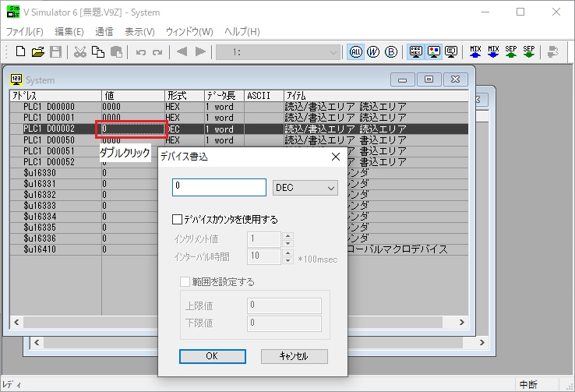Open a file with the folder icon

(x=37, y=52)
